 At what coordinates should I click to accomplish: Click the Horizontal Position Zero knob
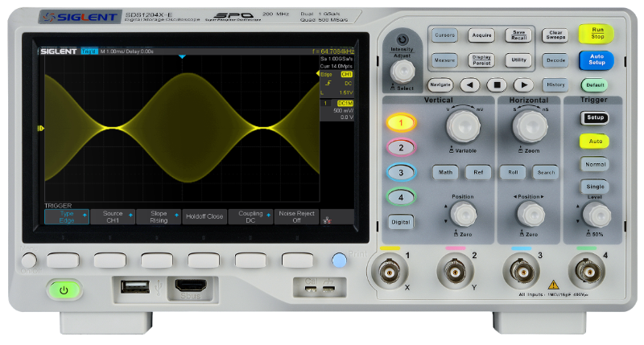(x=530, y=214)
